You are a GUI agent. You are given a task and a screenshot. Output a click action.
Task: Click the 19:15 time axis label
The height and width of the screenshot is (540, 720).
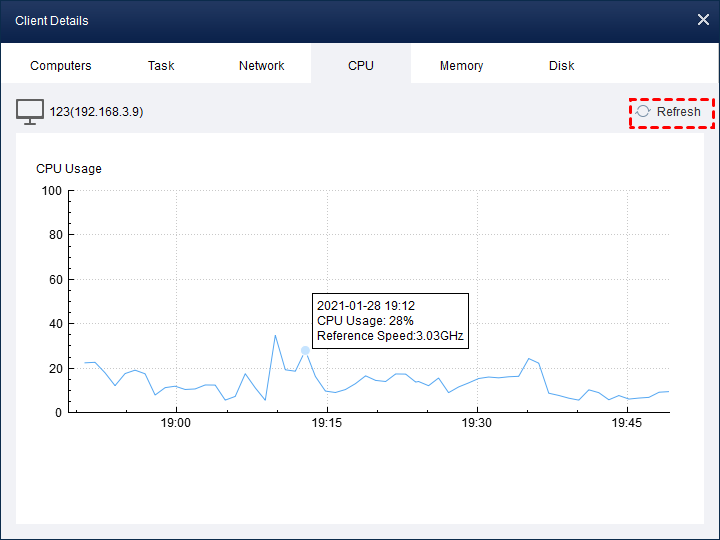[326, 423]
